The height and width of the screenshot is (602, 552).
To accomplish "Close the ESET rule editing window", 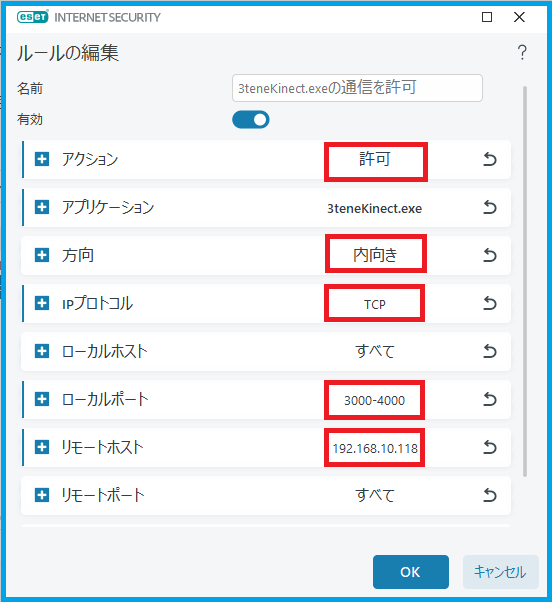I will click(x=519, y=17).
